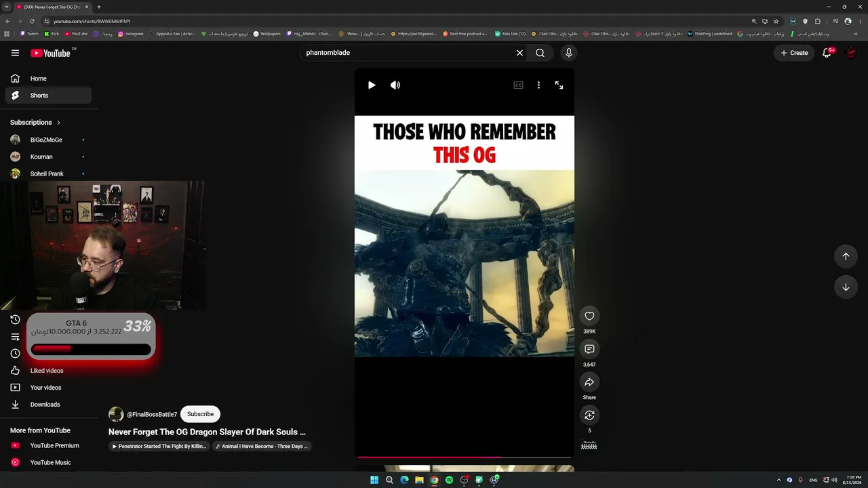Open a new Chrome tab
Screen dimensions: 868x488
click(99, 7)
